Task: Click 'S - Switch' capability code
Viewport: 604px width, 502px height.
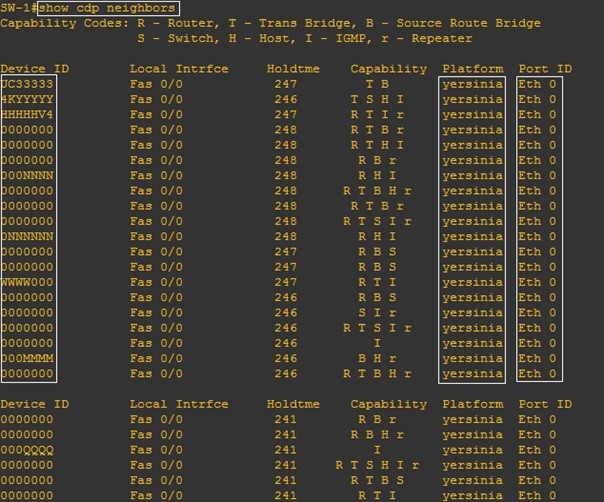Action: pos(178,39)
